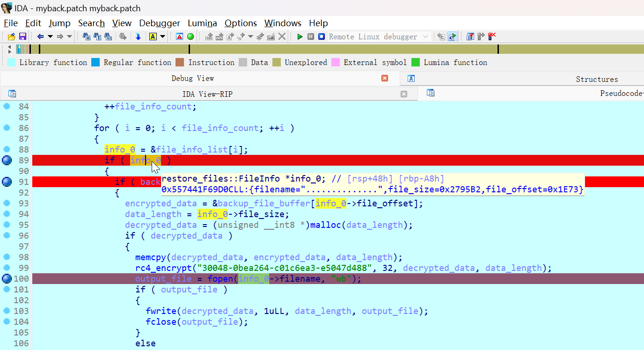
Task: Click the binoculars binary sequence search icon
Action: pyautogui.click(x=108, y=36)
